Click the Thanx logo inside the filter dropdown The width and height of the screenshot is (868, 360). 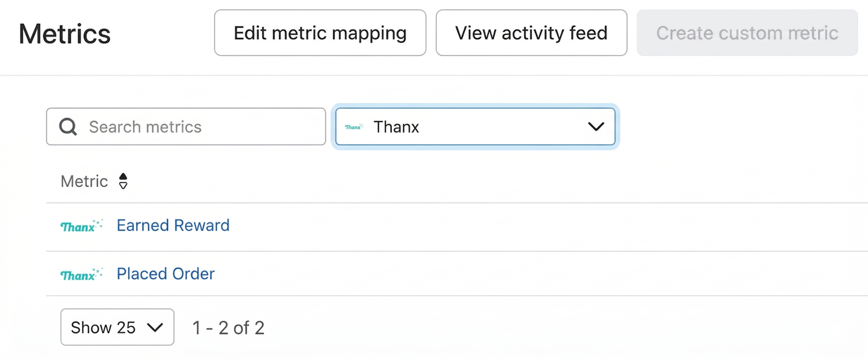[354, 127]
